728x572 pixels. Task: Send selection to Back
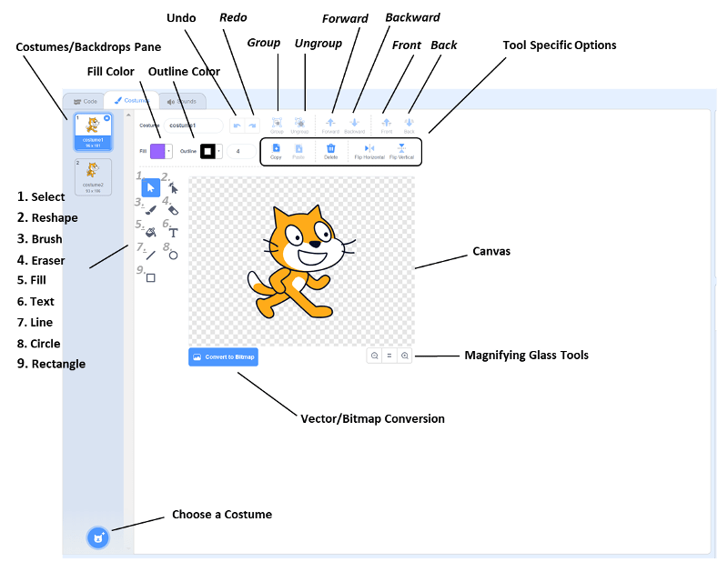pyautogui.click(x=409, y=125)
